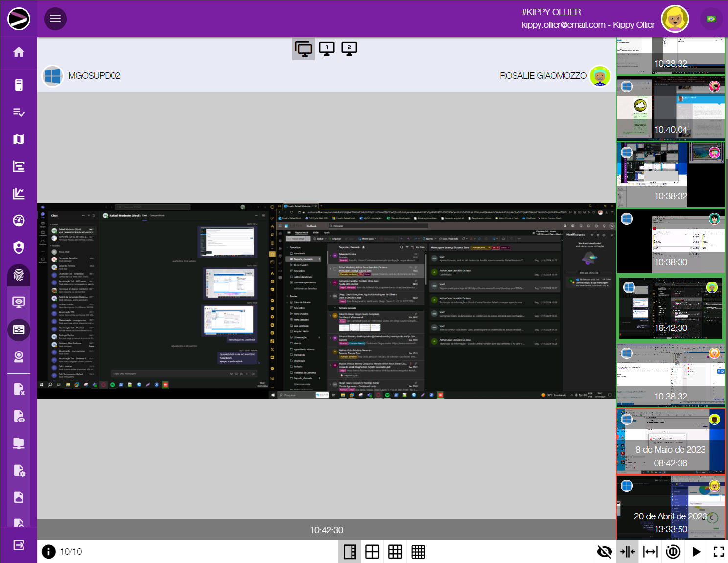Toggle the expand-width arrows button

point(650,552)
